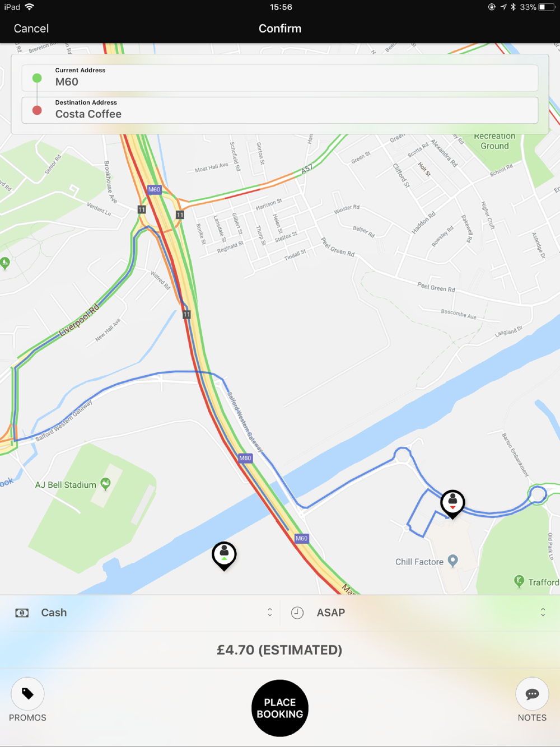Tap the Promos tag icon

tap(27, 694)
